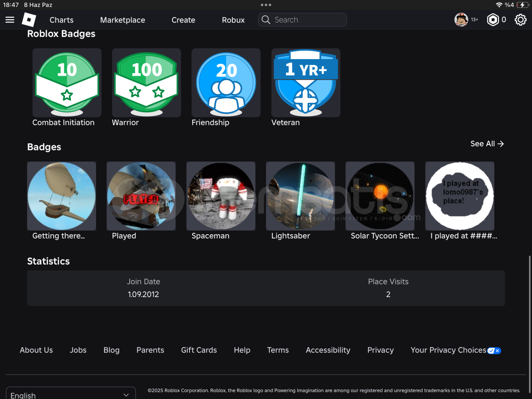Open the Jobs footer link
Screen dimensions: 532x399
pyautogui.click(x=78, y=350)
